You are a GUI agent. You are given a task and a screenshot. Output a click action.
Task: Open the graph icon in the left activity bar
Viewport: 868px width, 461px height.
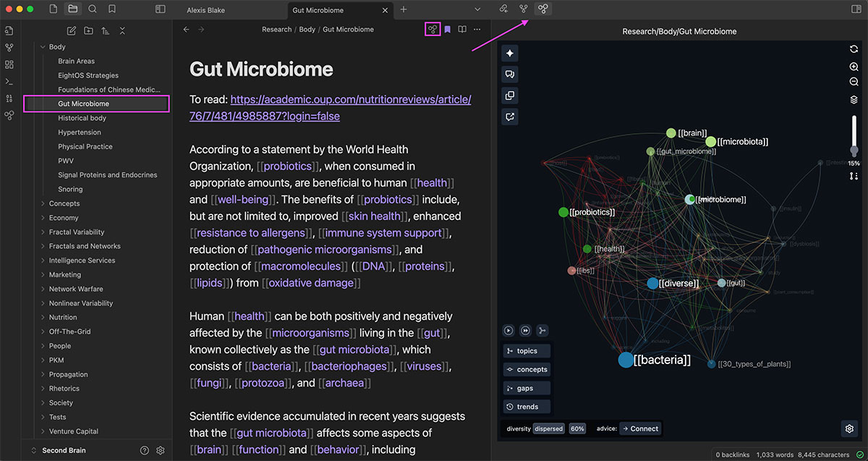click(x=9, y=48)
